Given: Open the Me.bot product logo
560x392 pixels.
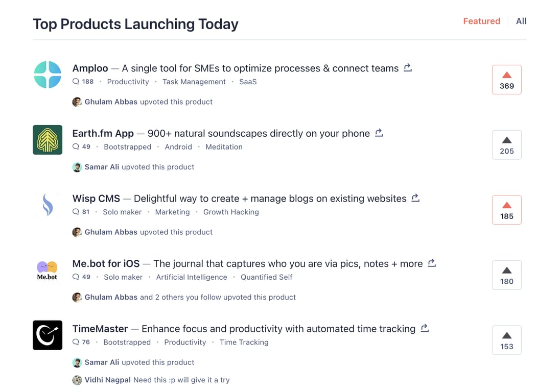Looking at the screenshot, I should (48, 270).
